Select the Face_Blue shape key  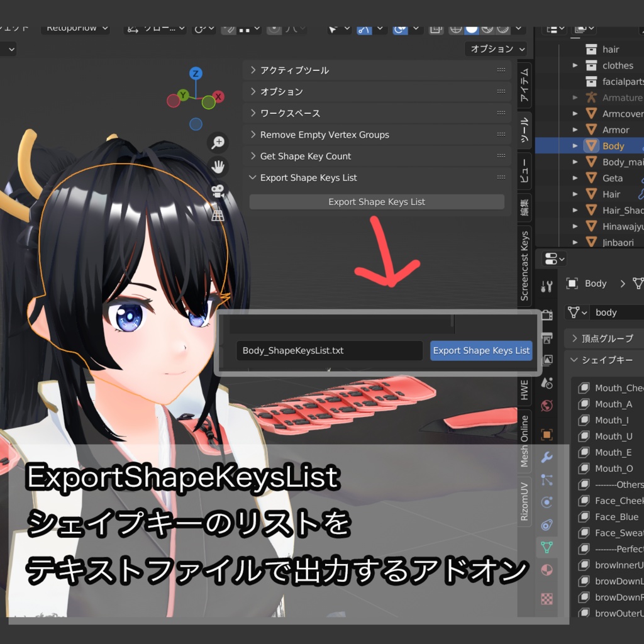point(616,517)
